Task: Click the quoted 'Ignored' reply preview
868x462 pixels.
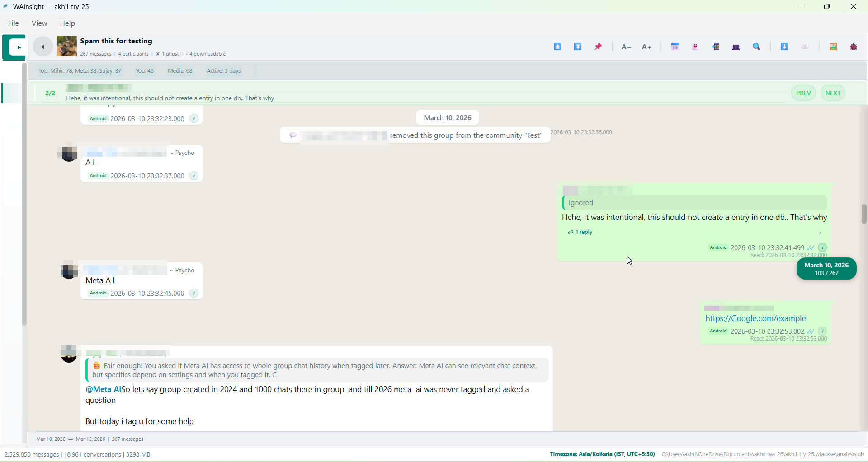Action: [x=694, y=203]
